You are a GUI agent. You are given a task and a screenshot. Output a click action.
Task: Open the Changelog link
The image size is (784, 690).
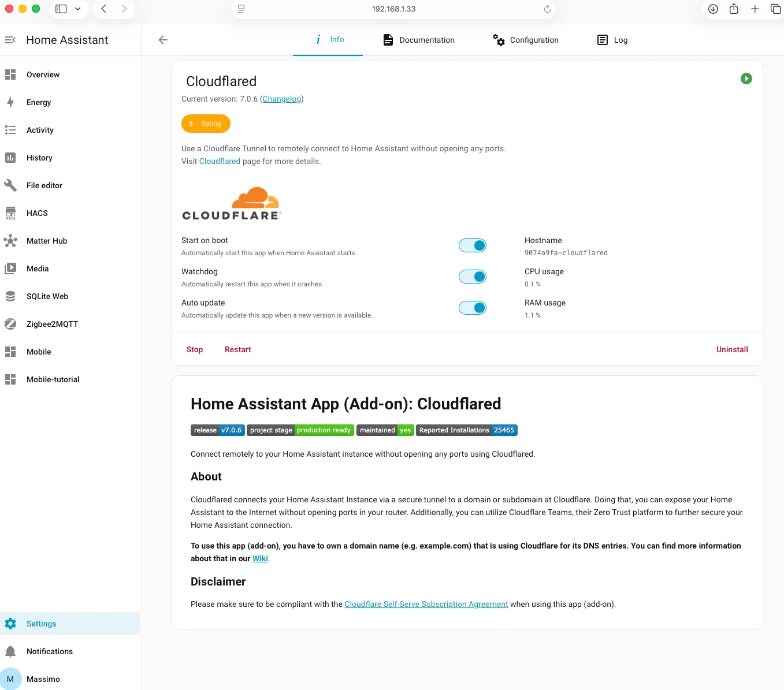[x=282, y=99]
